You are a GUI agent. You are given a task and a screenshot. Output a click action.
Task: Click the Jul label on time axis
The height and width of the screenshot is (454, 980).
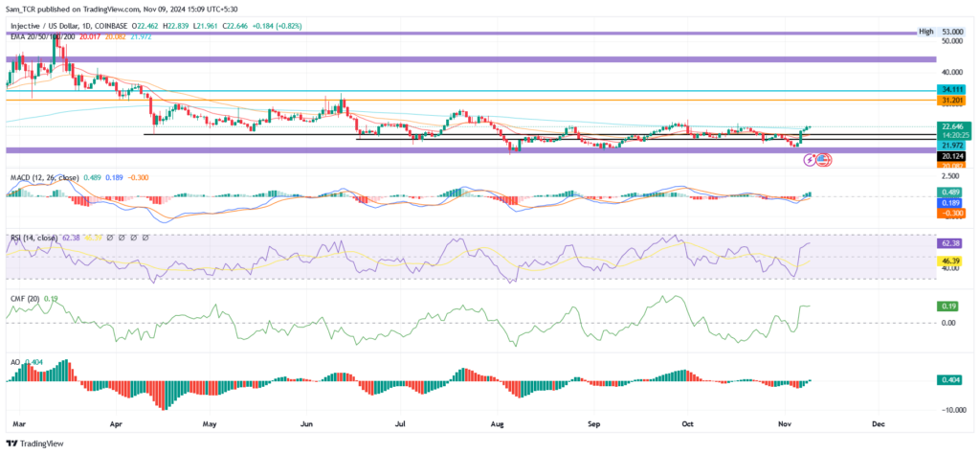coord(400,423)
